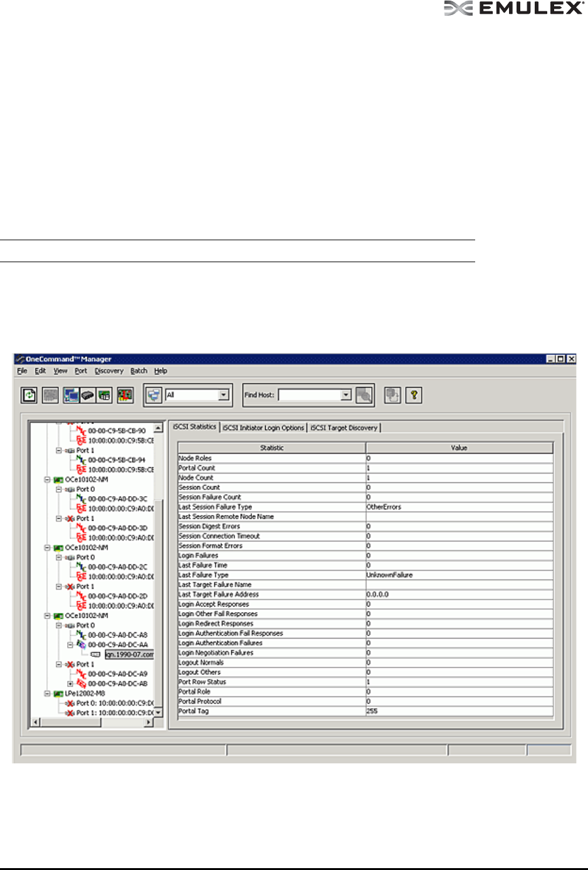
Task: Click the NIC icon beside 00-00-C9-5B-CB-94
Action: pyautogui.click(x=81, y=460)
